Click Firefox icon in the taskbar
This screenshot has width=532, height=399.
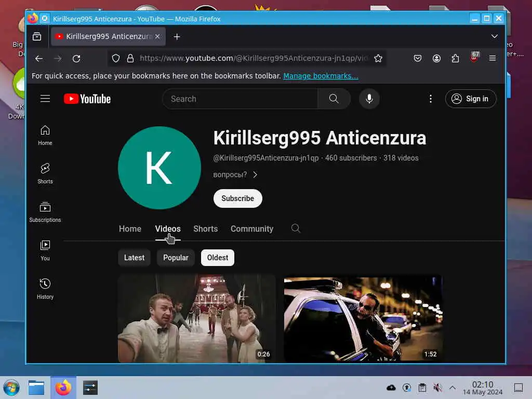click(x=63, y=388)
